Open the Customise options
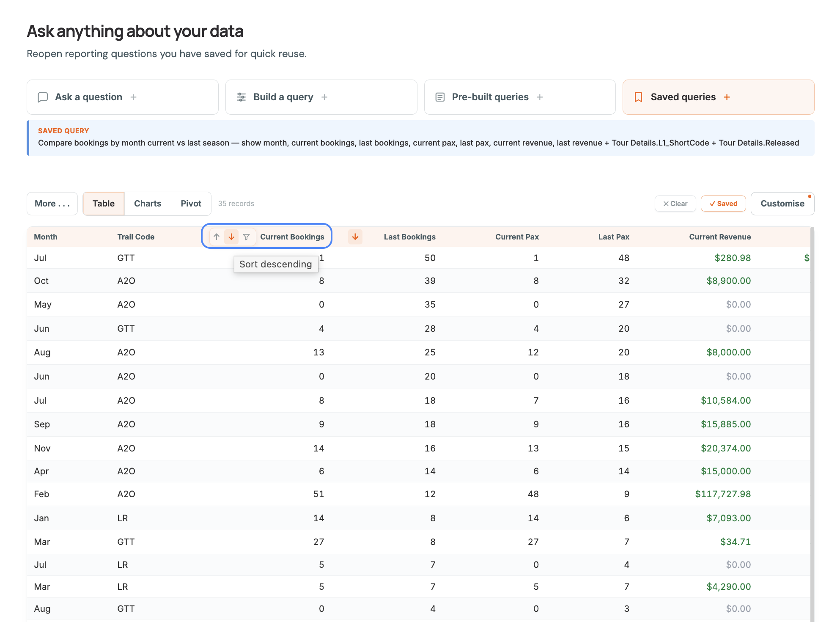The image size is (840, 622). pos(782,204)
